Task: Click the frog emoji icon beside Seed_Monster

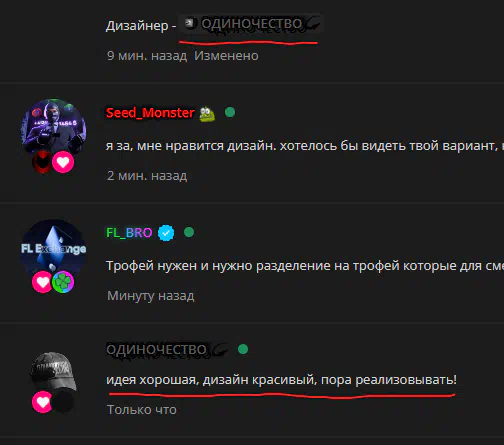Action: point(207,114)
